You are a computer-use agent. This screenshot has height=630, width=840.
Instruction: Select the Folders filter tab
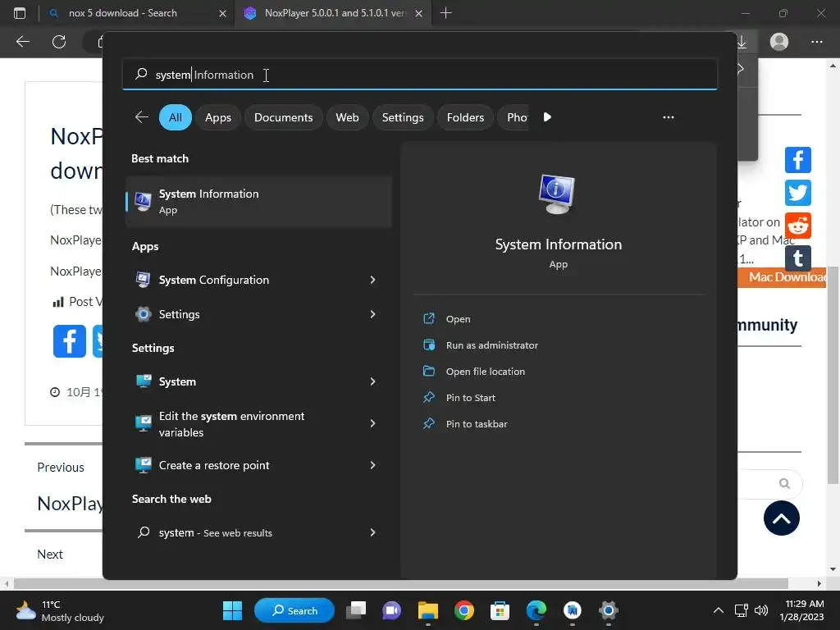(465, 117)
